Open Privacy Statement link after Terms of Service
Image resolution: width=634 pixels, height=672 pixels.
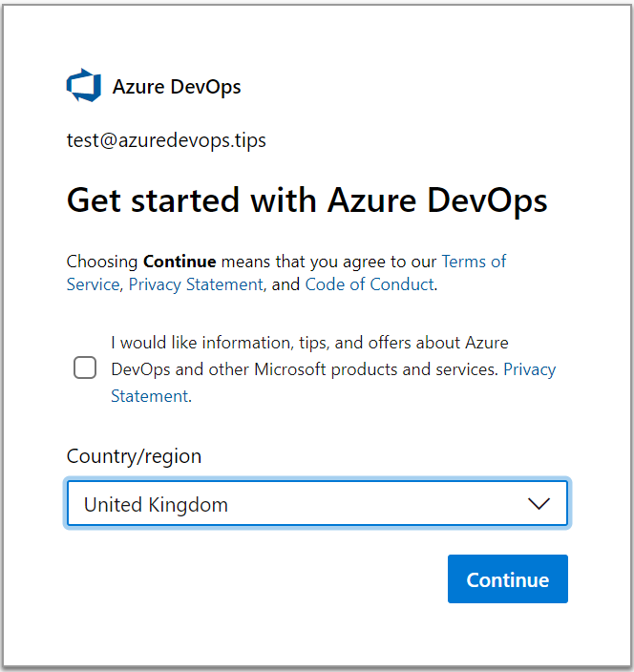pos(196,285)
